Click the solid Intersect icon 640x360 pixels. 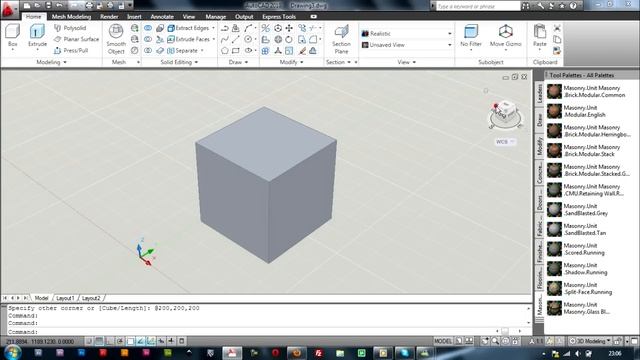[148, 51]
